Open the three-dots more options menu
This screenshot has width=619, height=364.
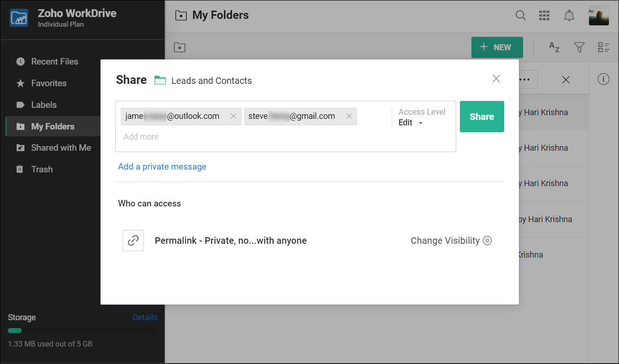(525, 79)
